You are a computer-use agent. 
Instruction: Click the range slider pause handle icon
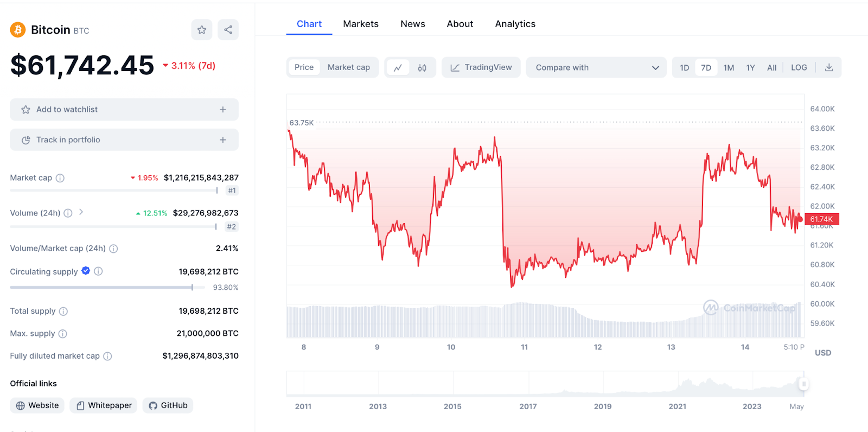click(804, 384)
